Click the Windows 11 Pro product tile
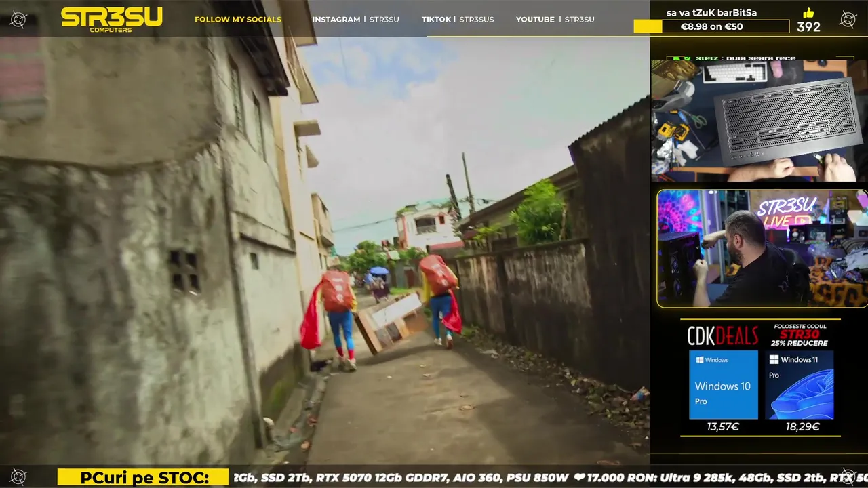868x488 pixels. click(x=800, y=384)
